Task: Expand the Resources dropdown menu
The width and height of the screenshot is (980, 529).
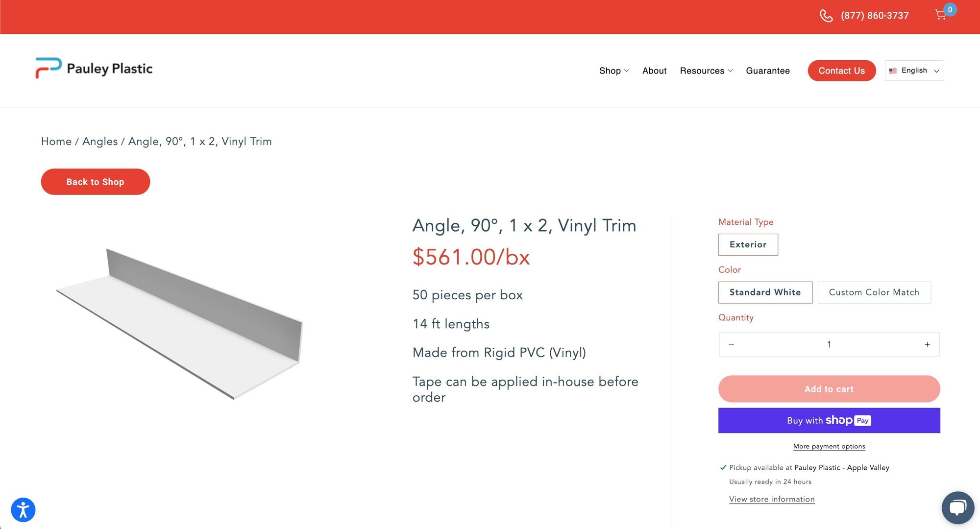Action: [706, 71]
